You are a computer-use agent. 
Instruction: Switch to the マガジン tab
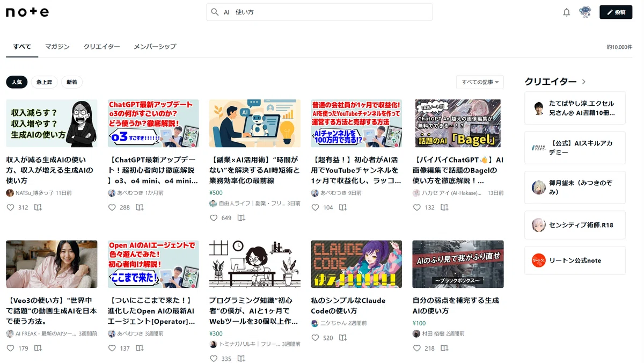pos(57,47)
